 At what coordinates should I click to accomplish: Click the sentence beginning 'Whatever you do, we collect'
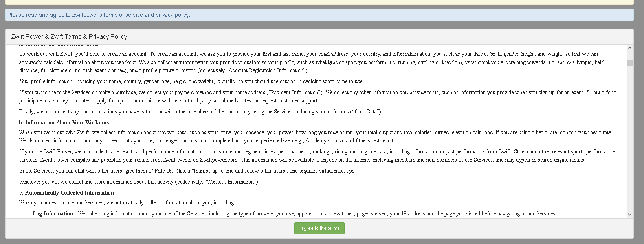pyautogui.click(x=139, y=182)
